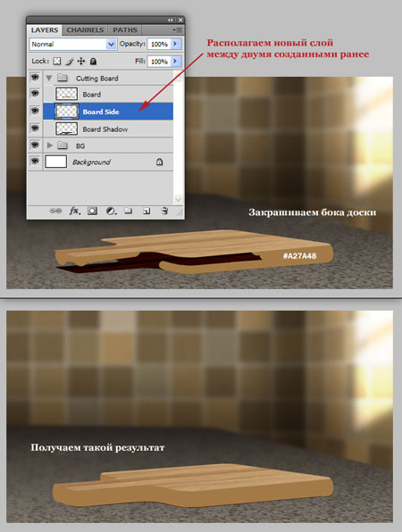Click the Fill value field
Viewport: 402px width, 532px height.
[159, 62]
